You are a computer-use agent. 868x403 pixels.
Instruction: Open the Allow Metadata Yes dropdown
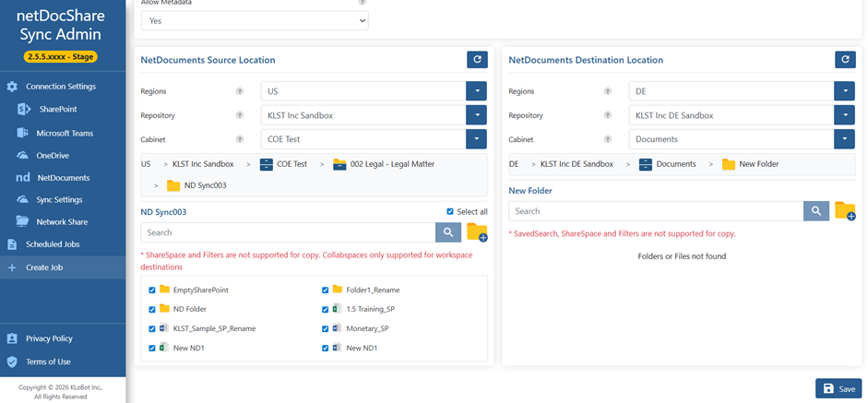pos(255,20)
